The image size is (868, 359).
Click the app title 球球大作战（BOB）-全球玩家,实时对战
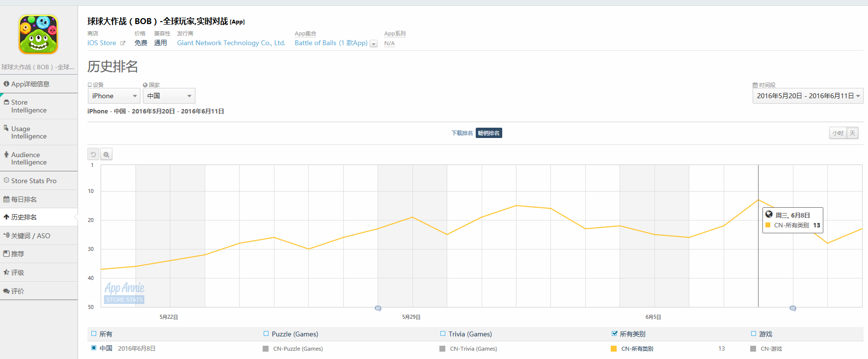158,21
